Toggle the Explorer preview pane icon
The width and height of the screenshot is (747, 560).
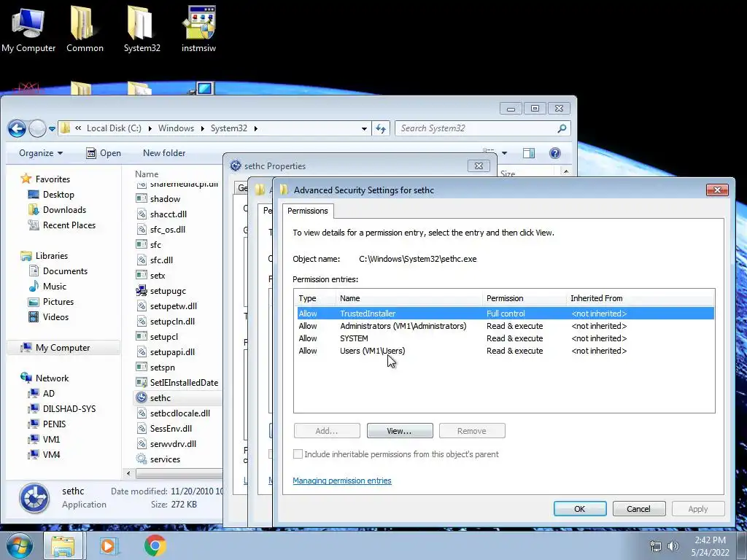tap(529, 153)
